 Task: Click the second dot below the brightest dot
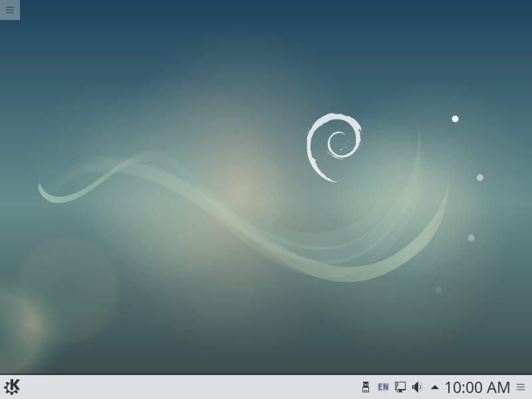click(x=479, y=178)
